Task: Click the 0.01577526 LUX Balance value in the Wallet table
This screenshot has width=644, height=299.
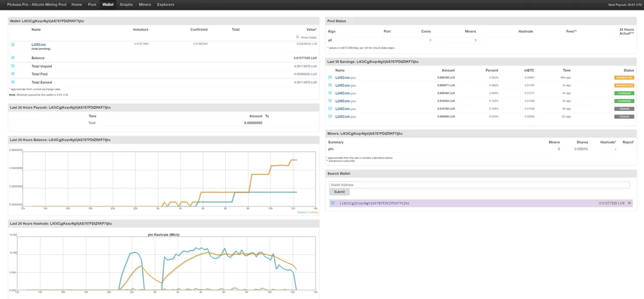Action: point(305,58)
